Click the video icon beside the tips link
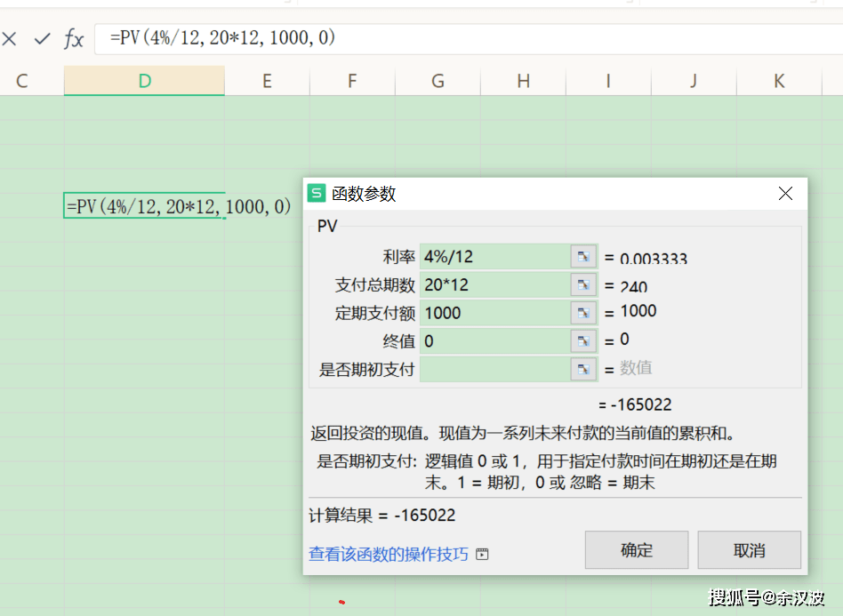843x616 pixels. (x=482, y=555)
